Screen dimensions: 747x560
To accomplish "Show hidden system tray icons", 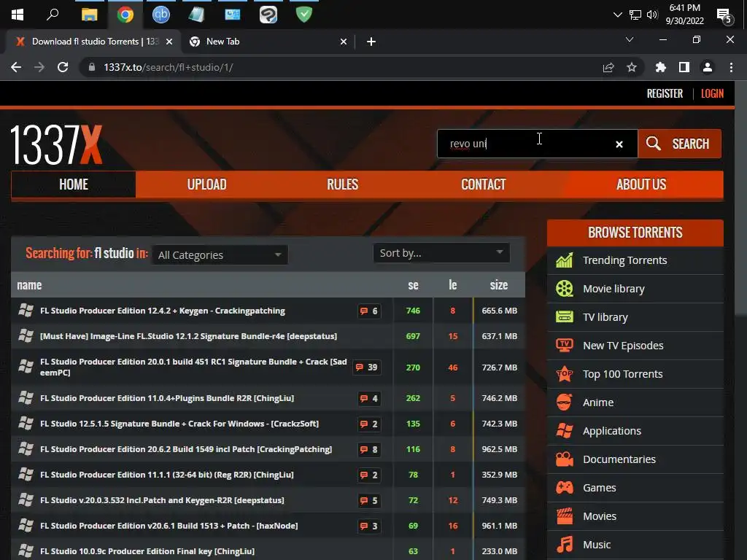I will click(617, 15).
